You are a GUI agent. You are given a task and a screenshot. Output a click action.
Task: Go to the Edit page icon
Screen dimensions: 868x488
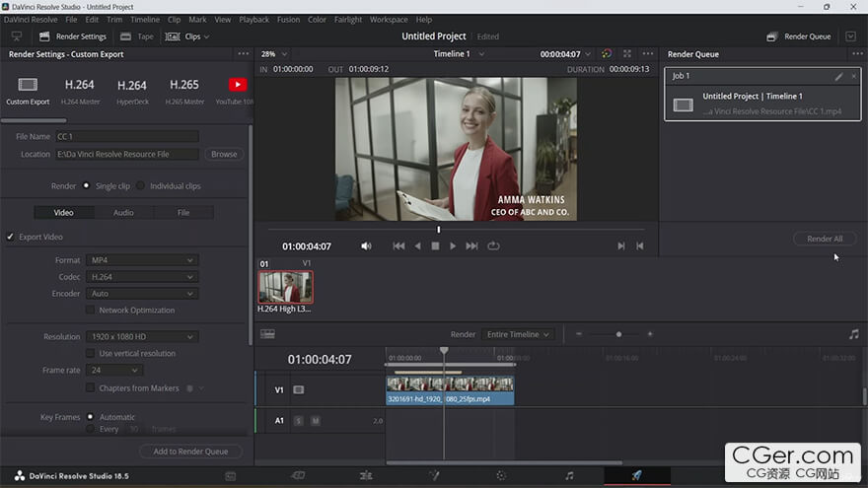pos(366,475)
